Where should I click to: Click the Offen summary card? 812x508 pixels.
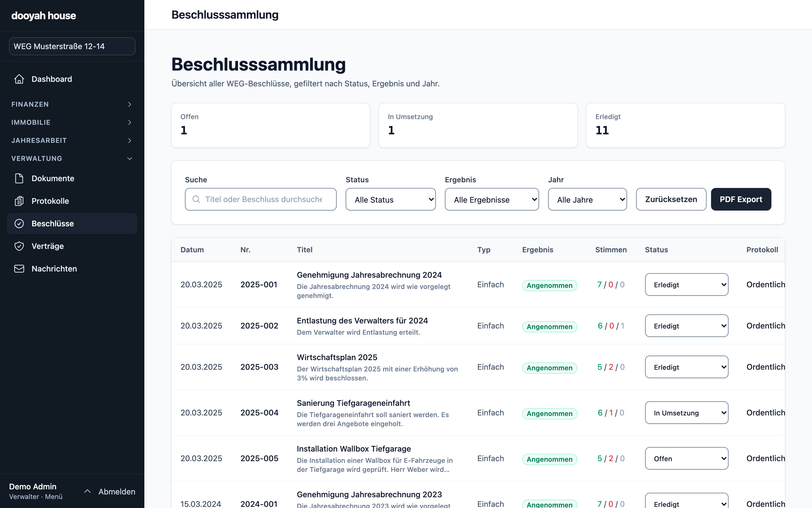[270, 125]
